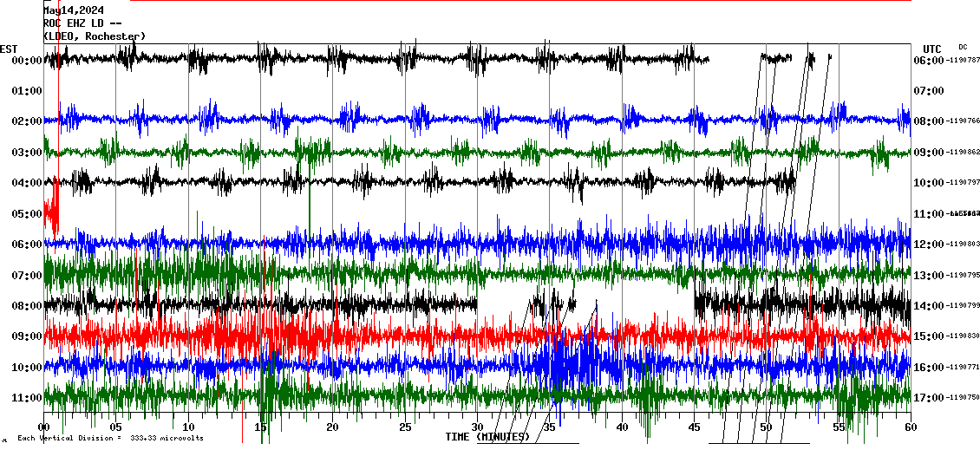Click the DC column header
980x450 pixels.
coord(963,47)
